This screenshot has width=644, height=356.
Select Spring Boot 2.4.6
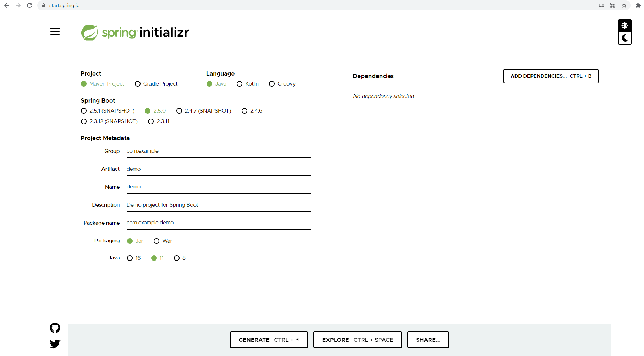[252, 111]
